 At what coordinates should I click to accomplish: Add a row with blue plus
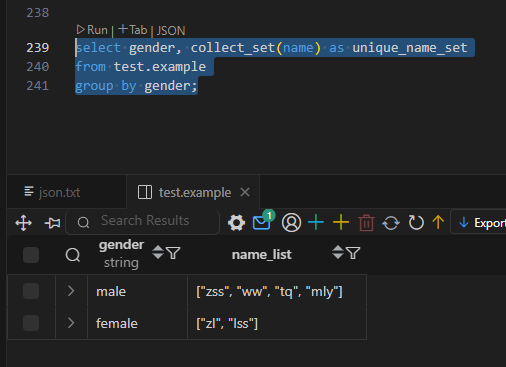[x=316, y=222]
